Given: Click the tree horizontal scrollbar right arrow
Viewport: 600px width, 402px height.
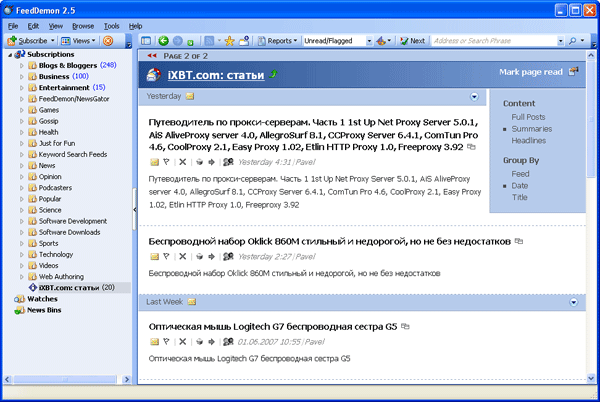Looking at the screenshot, I should 127,379.
